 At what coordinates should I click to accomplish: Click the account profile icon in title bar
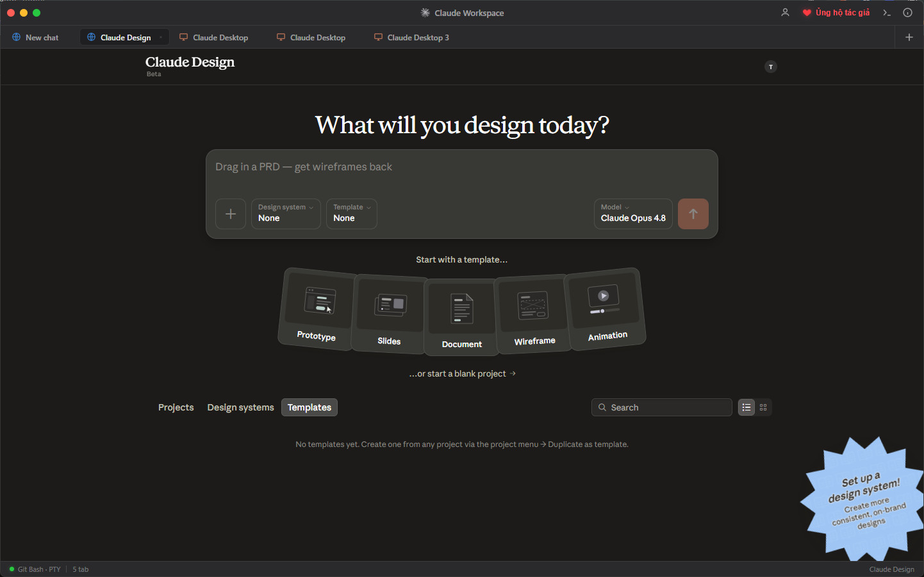click(785, 13)
